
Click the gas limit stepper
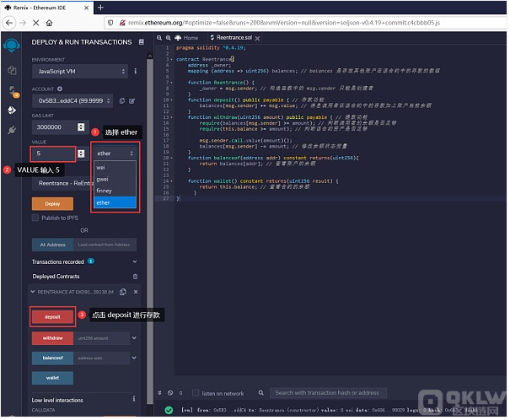coord(81,127)
